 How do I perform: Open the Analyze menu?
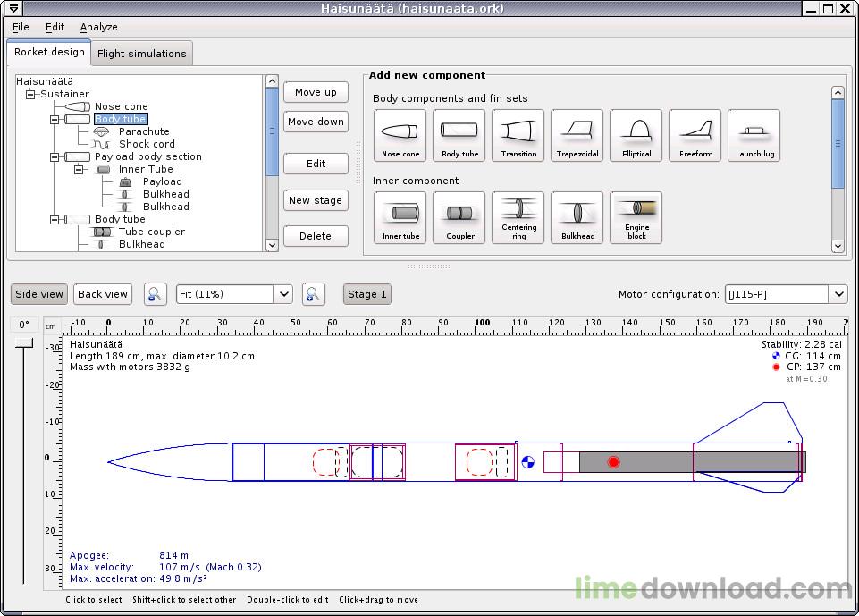tap(98, 27)
